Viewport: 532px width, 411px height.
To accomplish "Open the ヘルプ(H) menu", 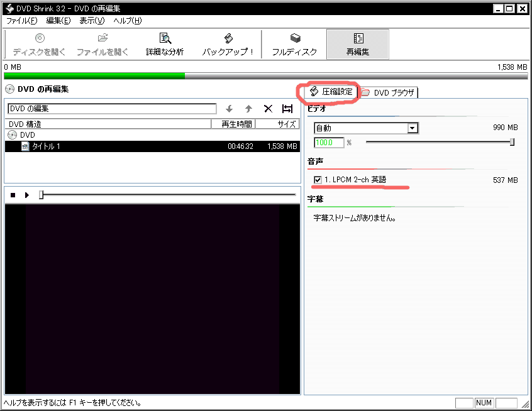I will (x=128, y=21).
